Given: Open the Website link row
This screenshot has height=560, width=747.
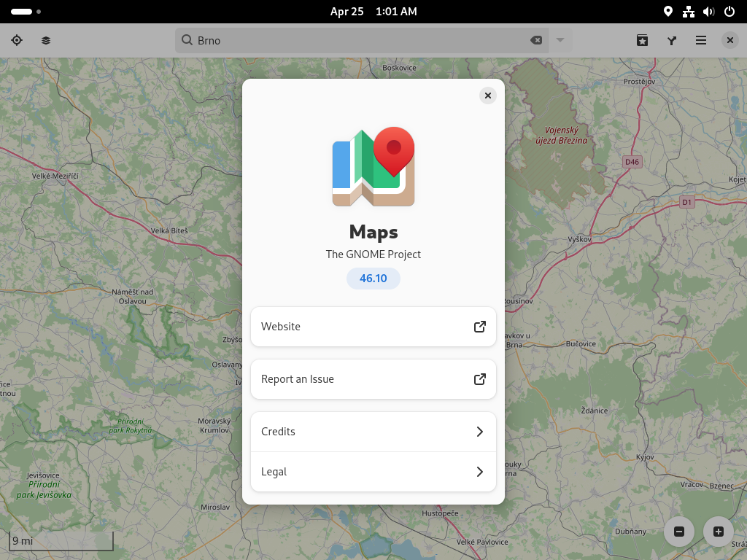Looking at the screenshot, I should tap(373, 327).
